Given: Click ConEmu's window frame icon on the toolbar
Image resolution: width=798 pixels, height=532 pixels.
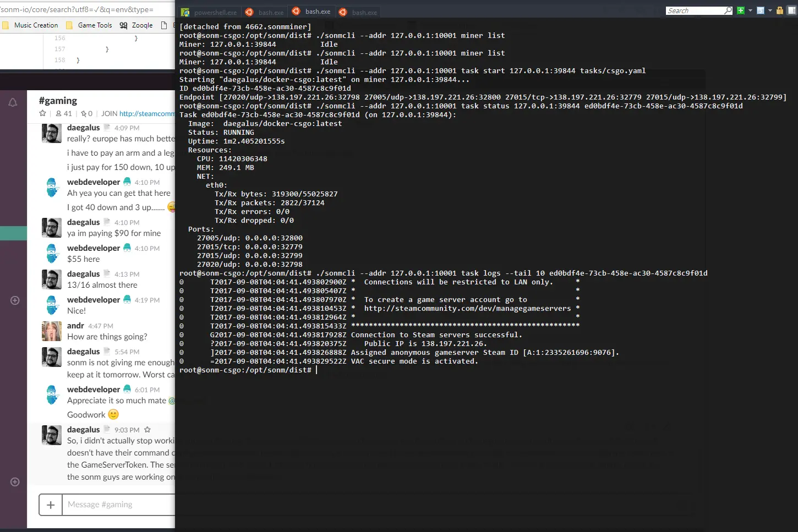Looking at the screenshot, I should pos(791,10).
